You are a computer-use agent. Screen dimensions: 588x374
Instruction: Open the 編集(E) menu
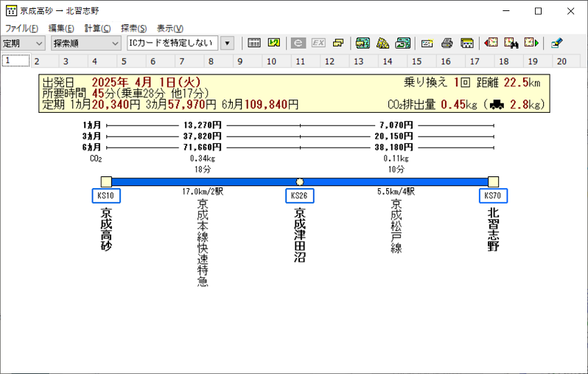61,29
